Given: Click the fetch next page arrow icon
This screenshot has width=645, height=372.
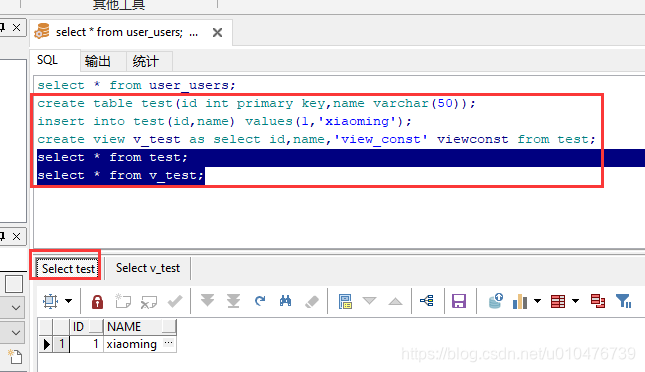Looking at the screenshot, I should coord(207,301).
